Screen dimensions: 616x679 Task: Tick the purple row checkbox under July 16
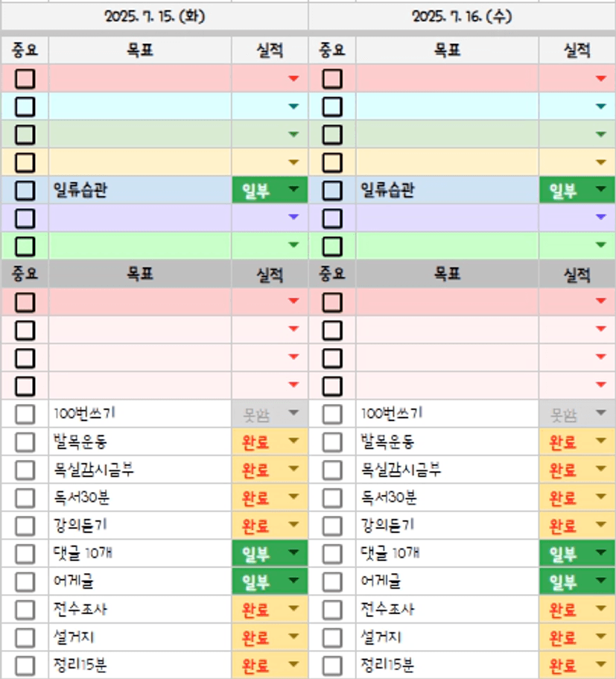[332, 218]
